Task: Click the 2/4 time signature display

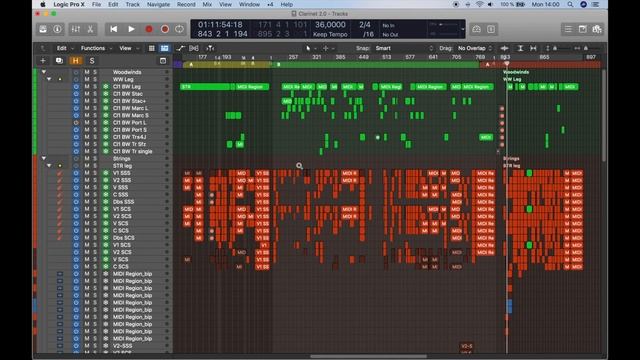Action: pos(364,24)
